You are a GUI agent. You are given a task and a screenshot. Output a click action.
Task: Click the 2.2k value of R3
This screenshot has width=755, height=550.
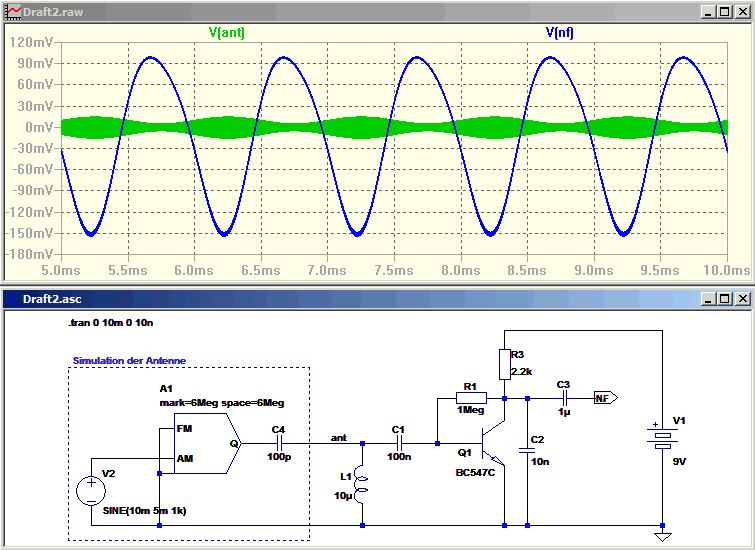[x=521, y=372]
